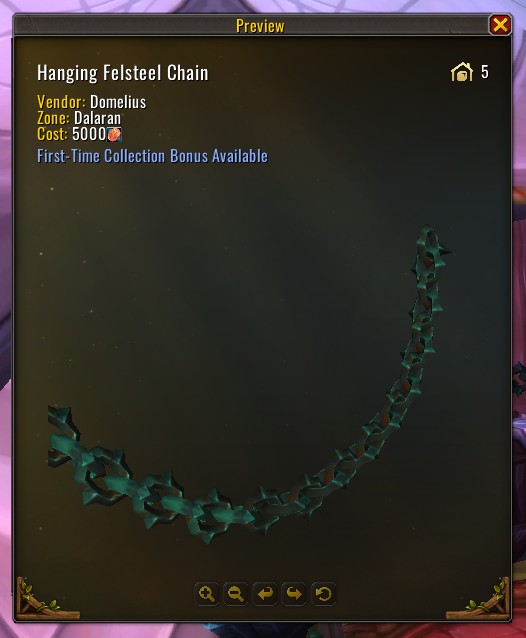Rotate the model with the right arrow

(x=294, y=594)
